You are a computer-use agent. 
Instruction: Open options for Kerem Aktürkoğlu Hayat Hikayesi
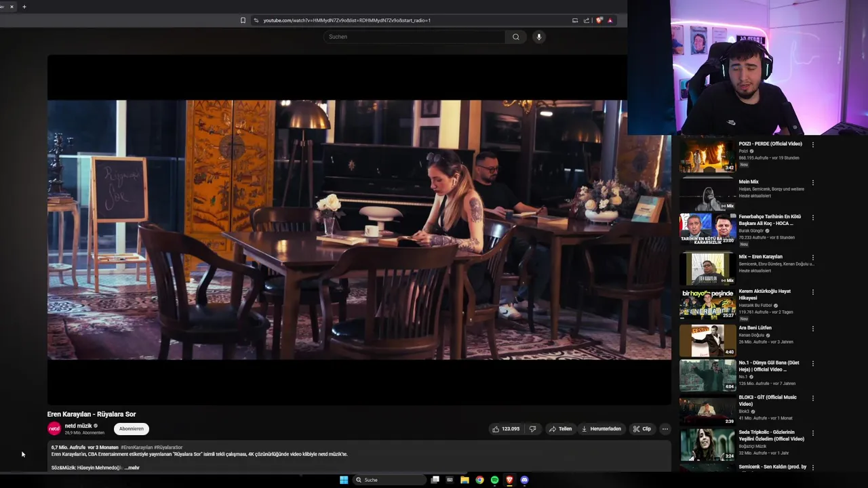click(812, 292)
